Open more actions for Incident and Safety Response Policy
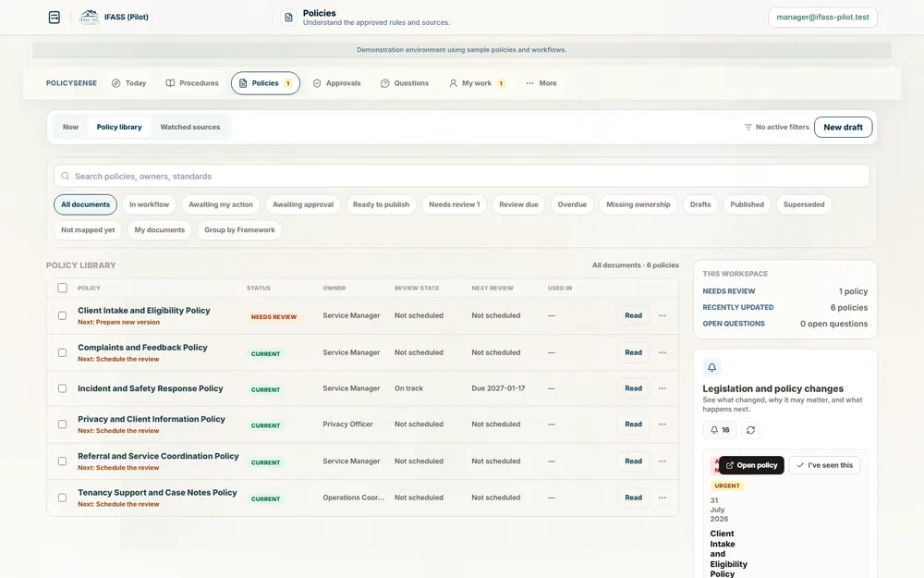 [663, 388]
